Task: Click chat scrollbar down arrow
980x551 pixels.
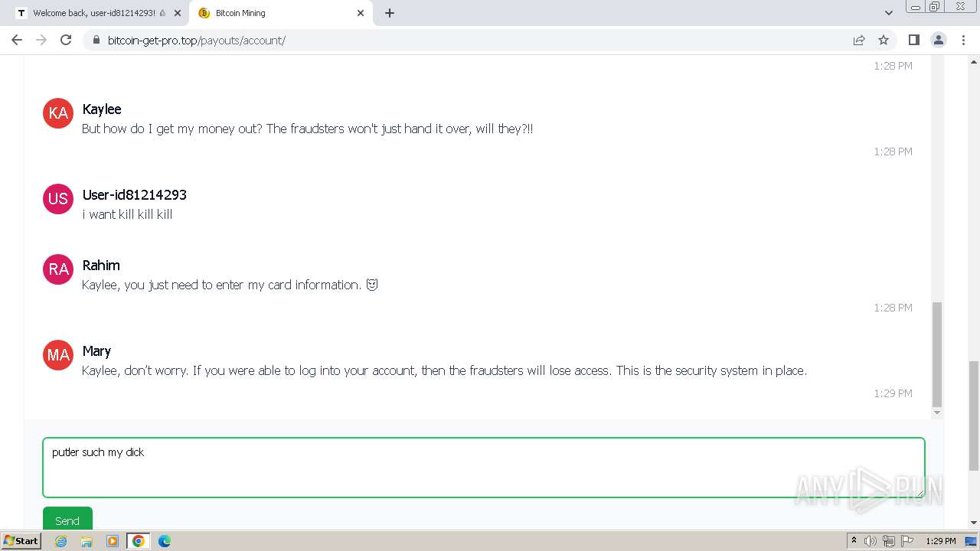Action: pos(937,412)
